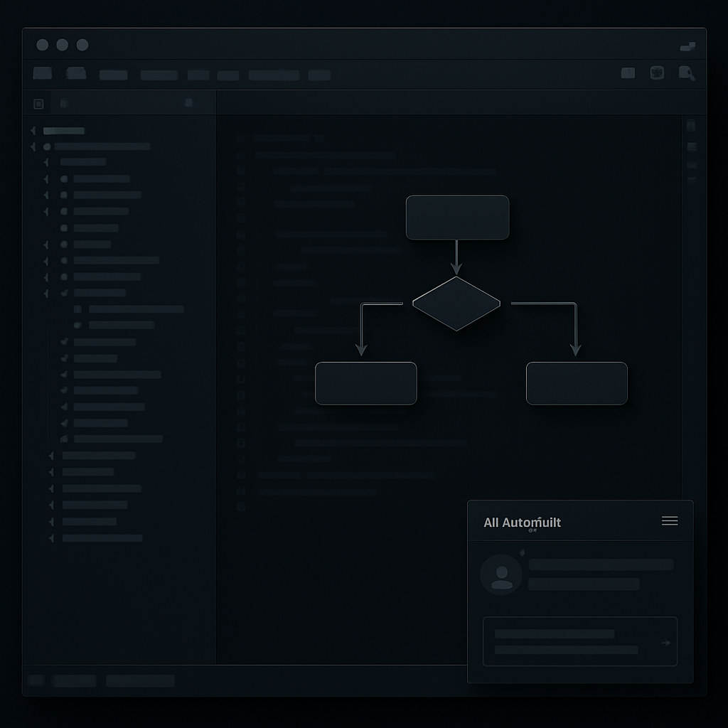Collapse the topmost row of the sidebar tree

tap(33, 131)
